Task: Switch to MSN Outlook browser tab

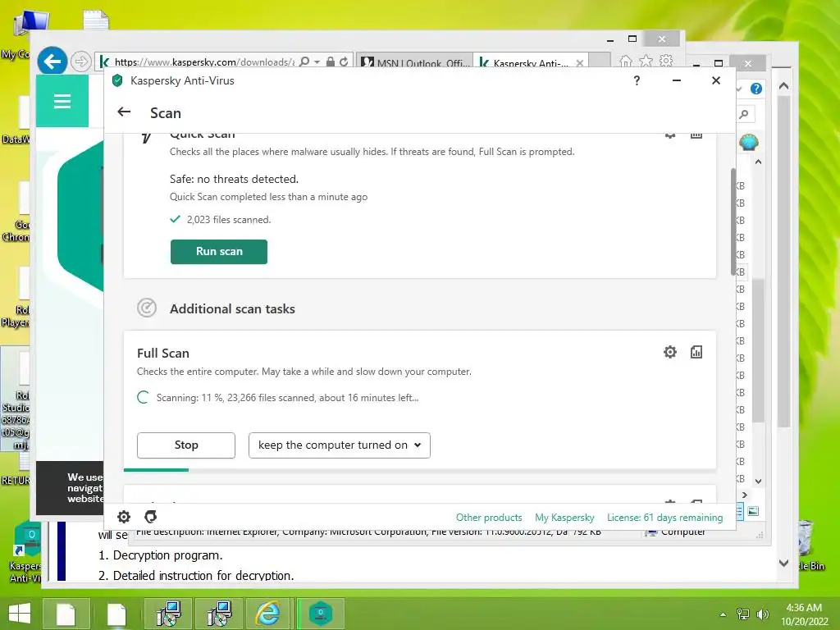Action: point(414,62)
